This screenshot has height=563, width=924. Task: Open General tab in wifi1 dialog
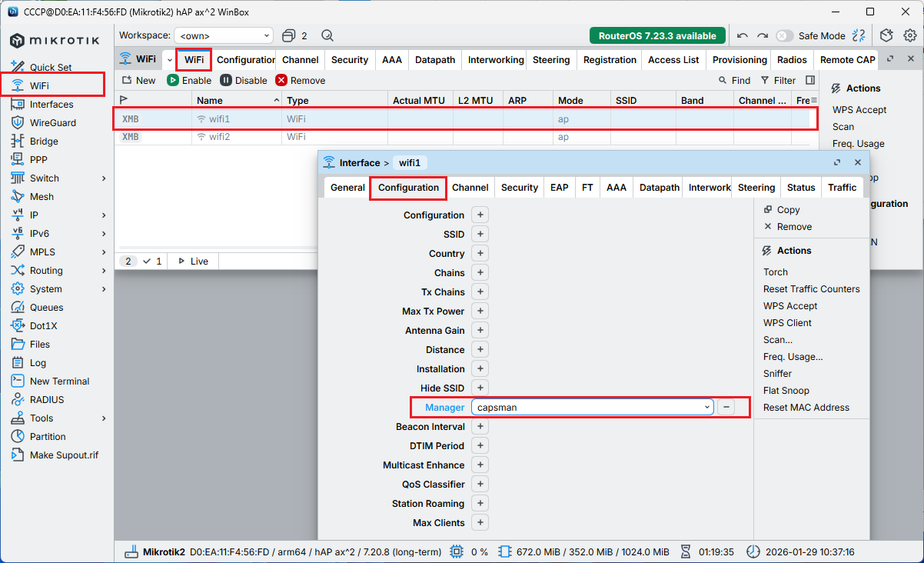click(x=347, y=187)
